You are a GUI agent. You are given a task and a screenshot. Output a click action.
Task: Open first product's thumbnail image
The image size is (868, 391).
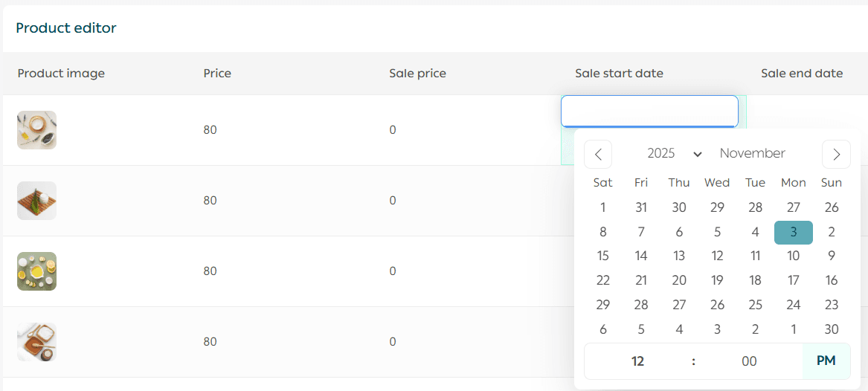(37, 130)
